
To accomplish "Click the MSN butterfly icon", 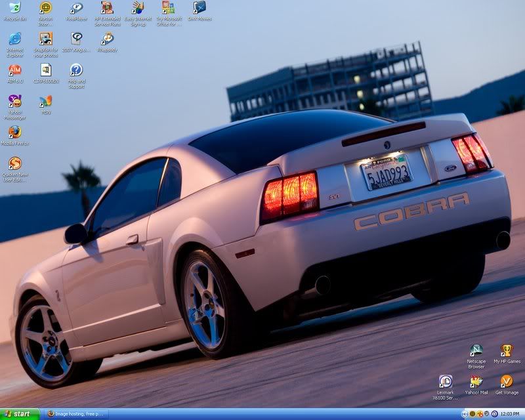I will click(x=45, y=102).
